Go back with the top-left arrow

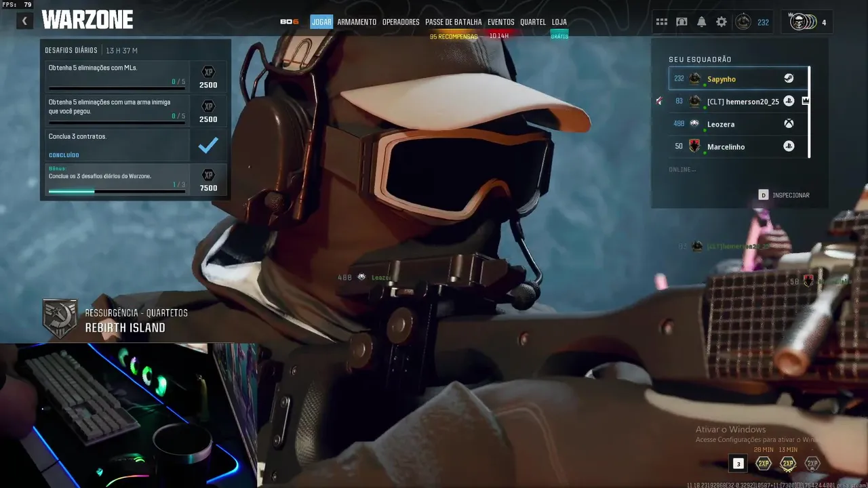(24, 21)
